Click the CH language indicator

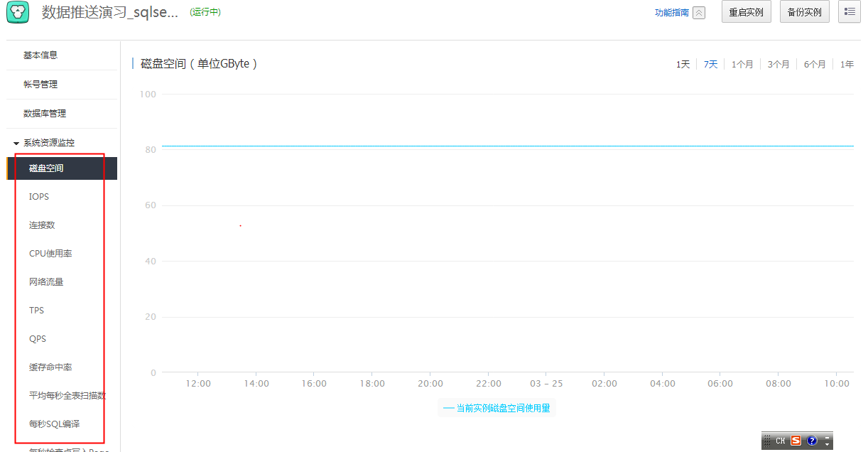pyautogui.click(x=780, y=441)
